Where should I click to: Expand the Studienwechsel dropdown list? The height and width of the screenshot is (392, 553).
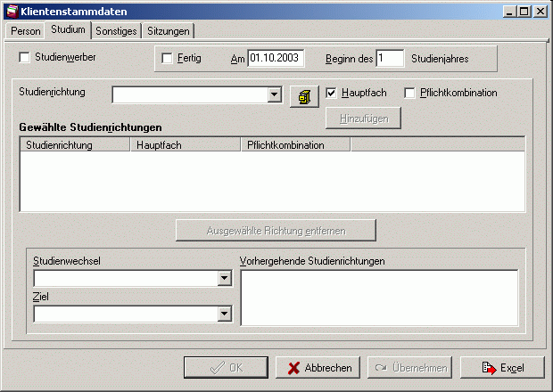(x=224, y=278)
